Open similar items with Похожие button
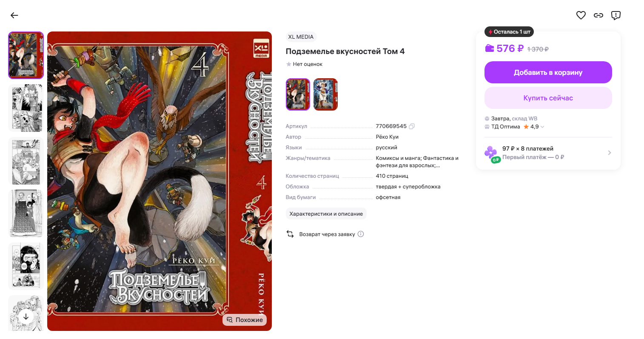The image size is (644, 339). [x=245, y=320]
